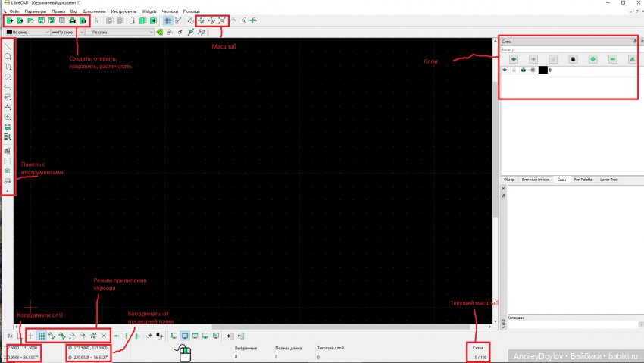Open the Файл menu
The width and height of the screenshot is (644, 363).
point(15,11)
